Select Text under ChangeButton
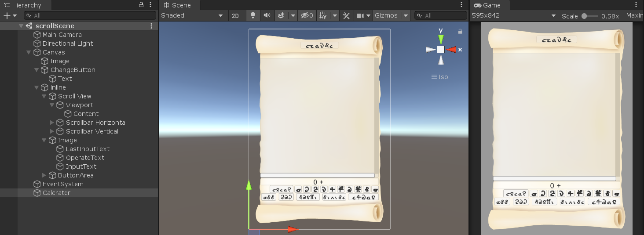 click(65, 79)
